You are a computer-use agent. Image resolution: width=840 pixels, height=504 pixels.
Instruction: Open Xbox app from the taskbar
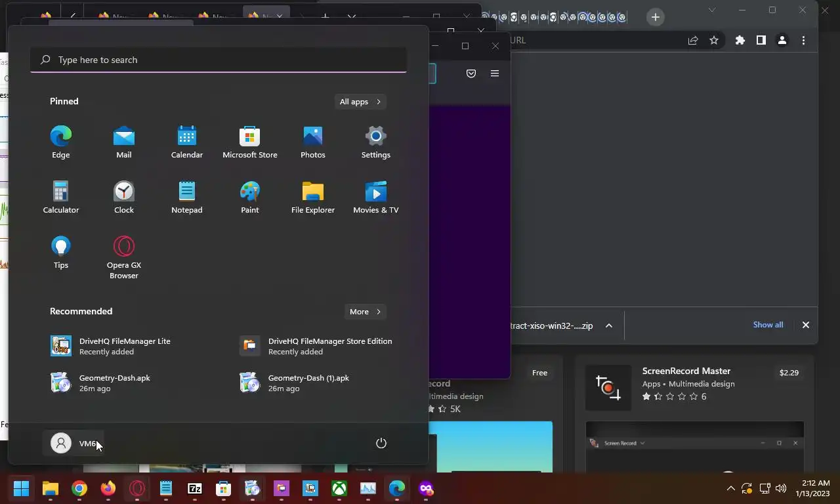(x=339, y=488)
